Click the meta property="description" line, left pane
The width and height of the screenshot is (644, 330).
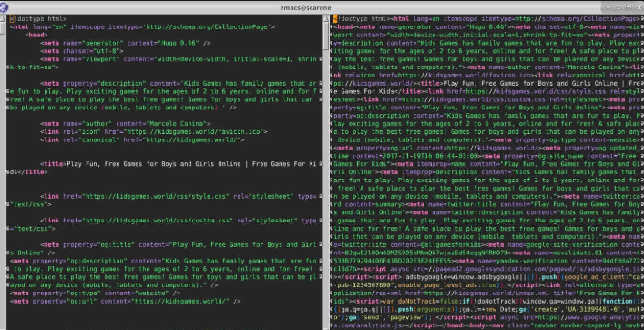click(x=179, y=84)
